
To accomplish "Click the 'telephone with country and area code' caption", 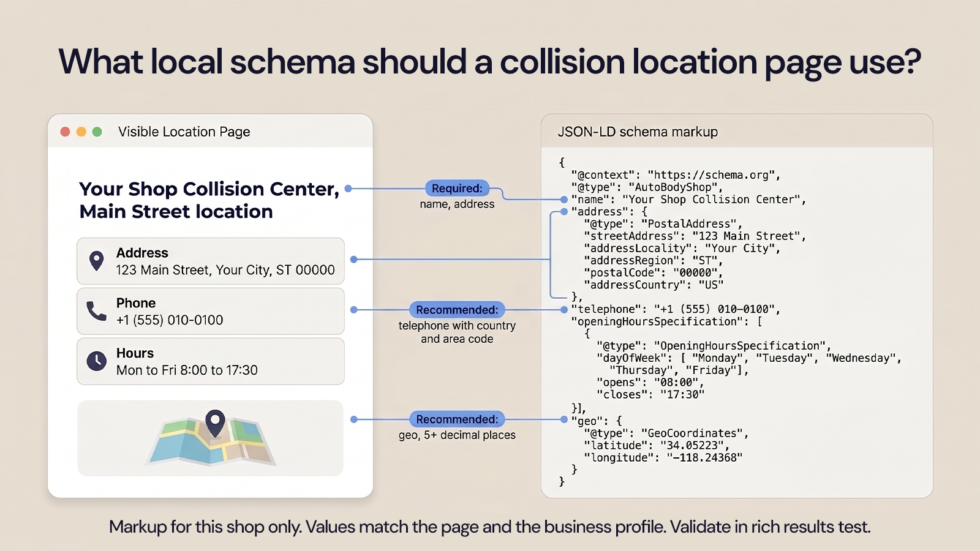I will pos(457,332).
